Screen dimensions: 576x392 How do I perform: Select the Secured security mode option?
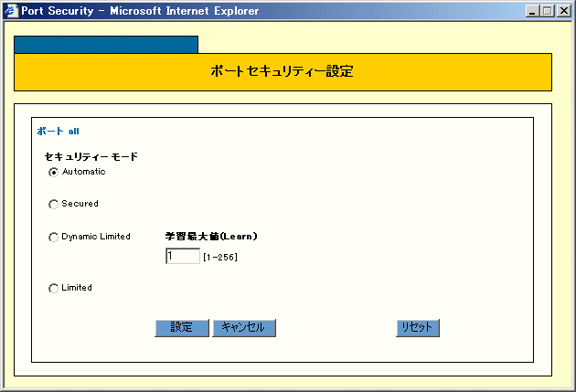point(54,204)
